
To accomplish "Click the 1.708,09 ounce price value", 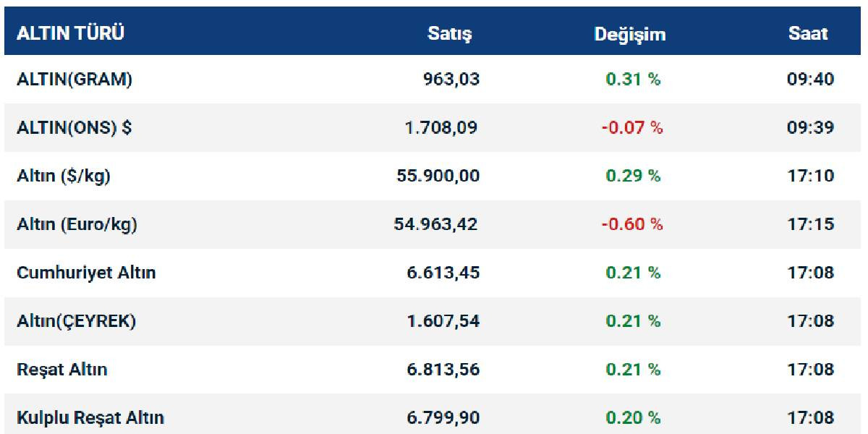I will 441,128.
